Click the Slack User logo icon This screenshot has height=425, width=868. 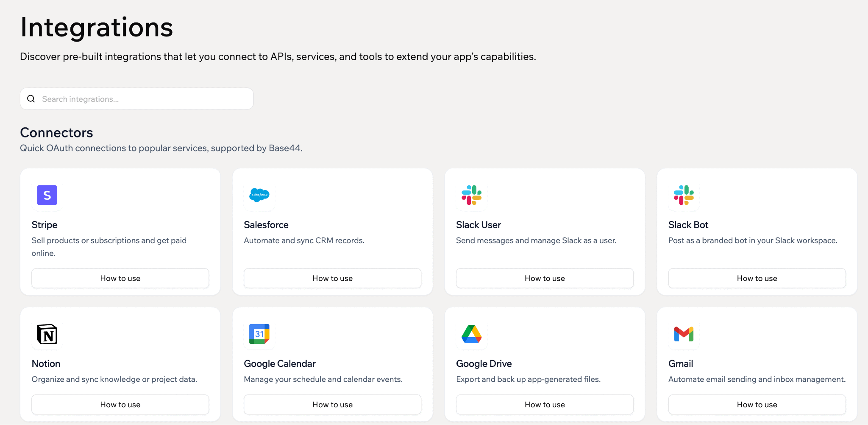pos(472,195)
